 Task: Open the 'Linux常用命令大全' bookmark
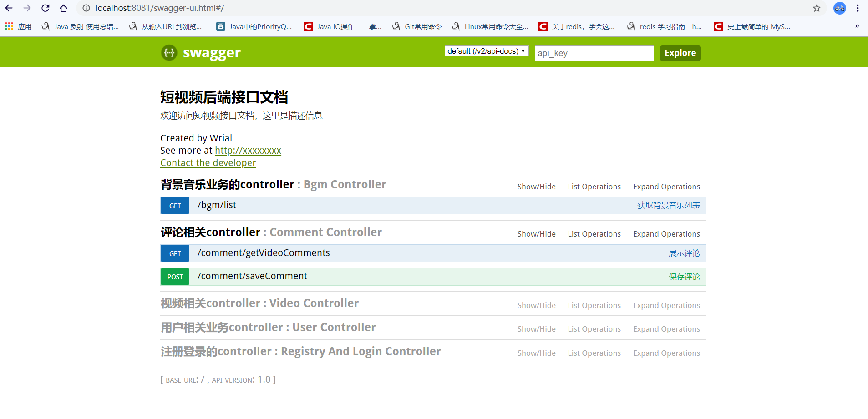[490, 26]
